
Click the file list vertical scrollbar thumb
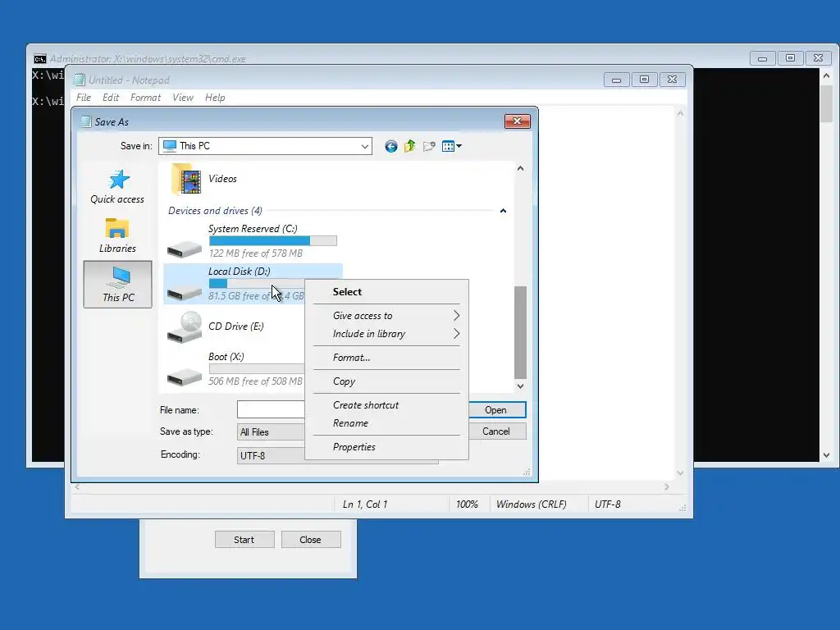pos(520,332)
